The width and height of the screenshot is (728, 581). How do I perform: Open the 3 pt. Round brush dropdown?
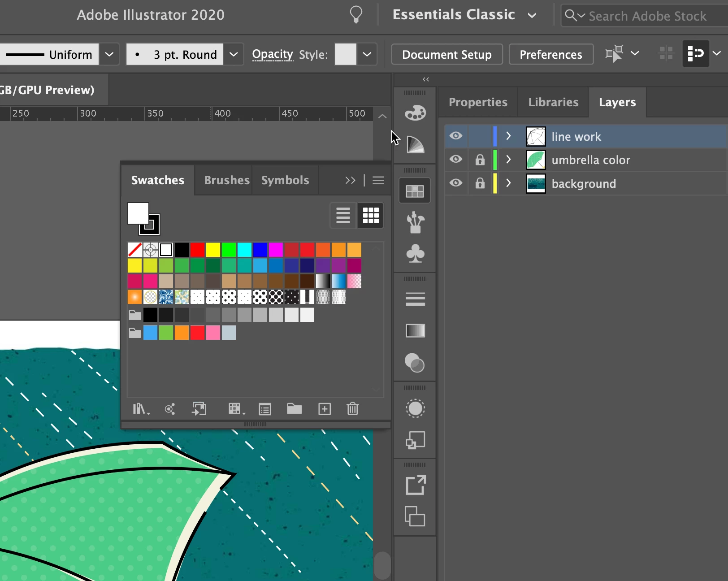(x=234, y=54)
